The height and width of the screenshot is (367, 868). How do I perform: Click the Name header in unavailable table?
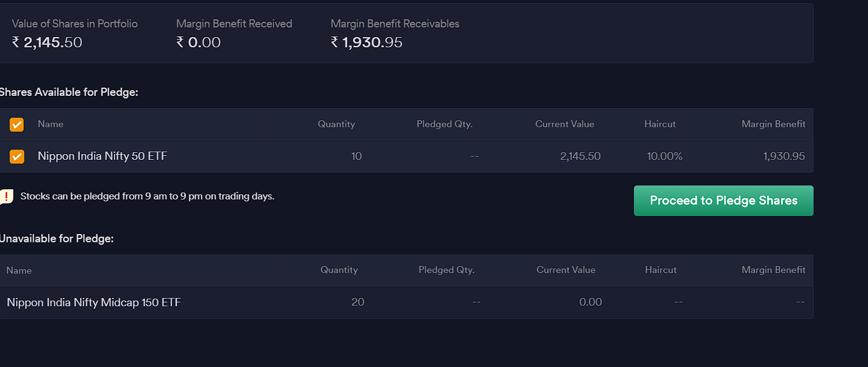(19, 270)
